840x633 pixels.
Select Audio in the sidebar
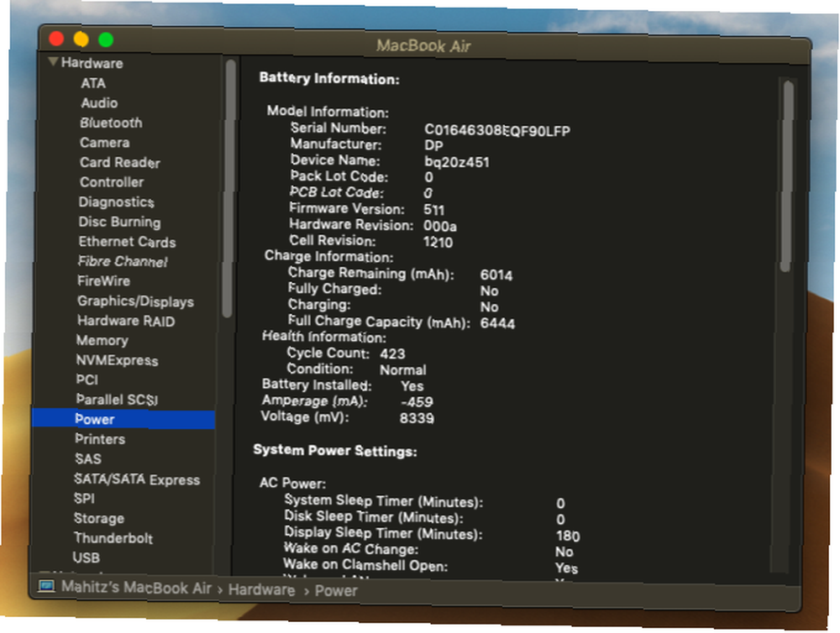pos(99,102)
